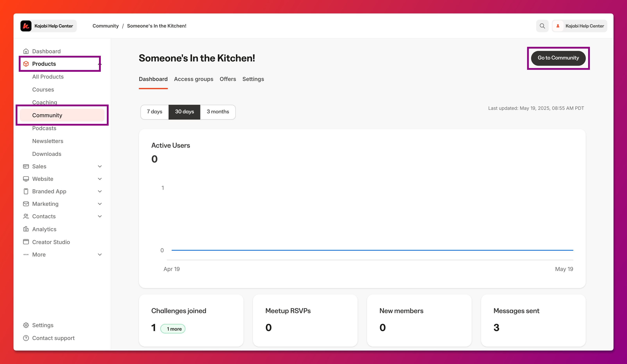Screen dimensions: 627x364
Task: Expand the Contacts menu chevron
Action: pos(100,216)
